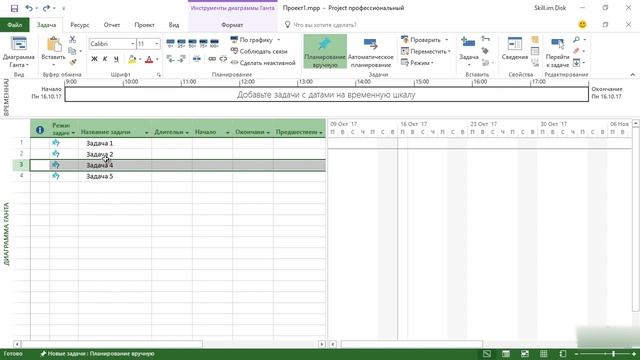Open the Диаграмма Ганта view button

[18, 52]
